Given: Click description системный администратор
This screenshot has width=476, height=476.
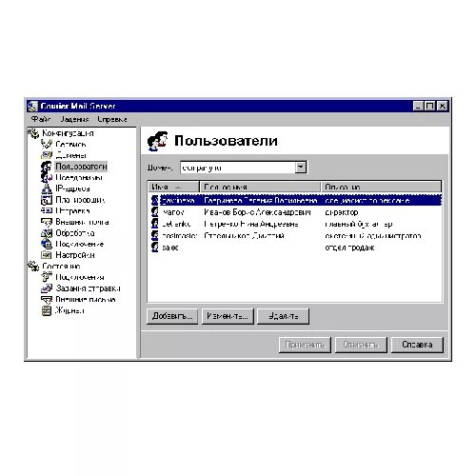Looking at the screenshot, I should (373, 236).
